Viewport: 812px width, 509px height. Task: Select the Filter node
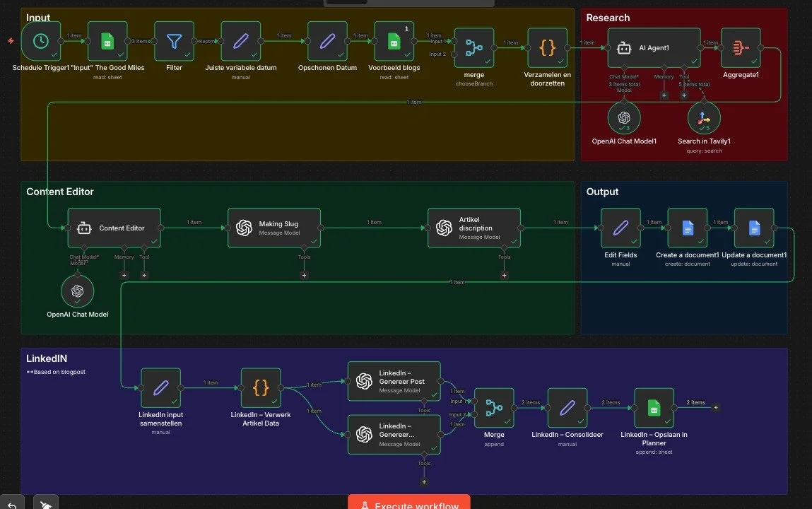pos(174,42)
